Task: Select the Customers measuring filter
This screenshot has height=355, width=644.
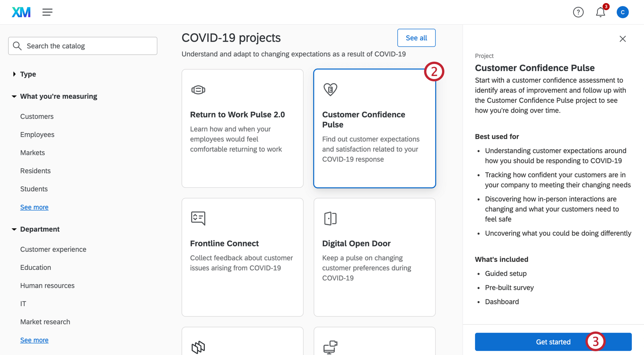Action: pyautogui.click(x=37, y=116)
